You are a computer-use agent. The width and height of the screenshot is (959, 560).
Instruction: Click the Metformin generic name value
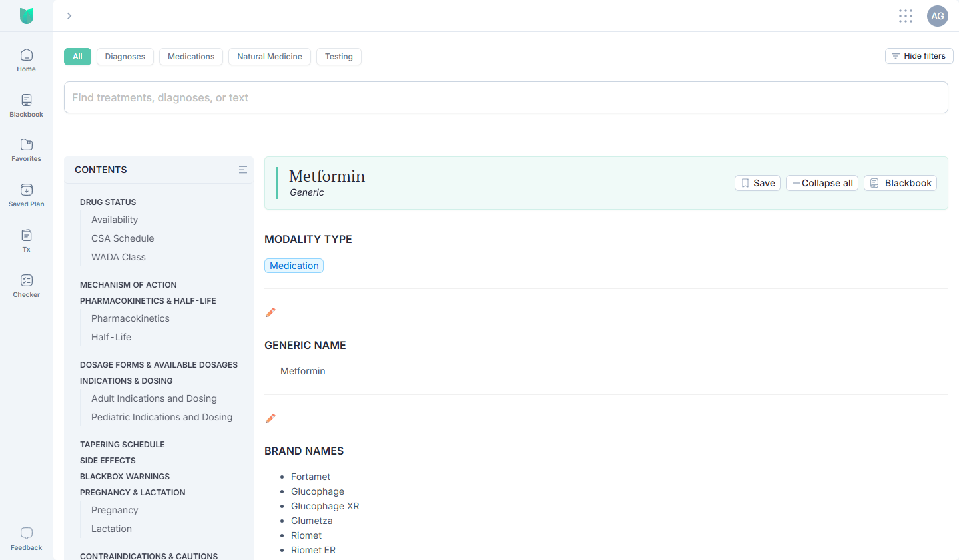(303, 371)
